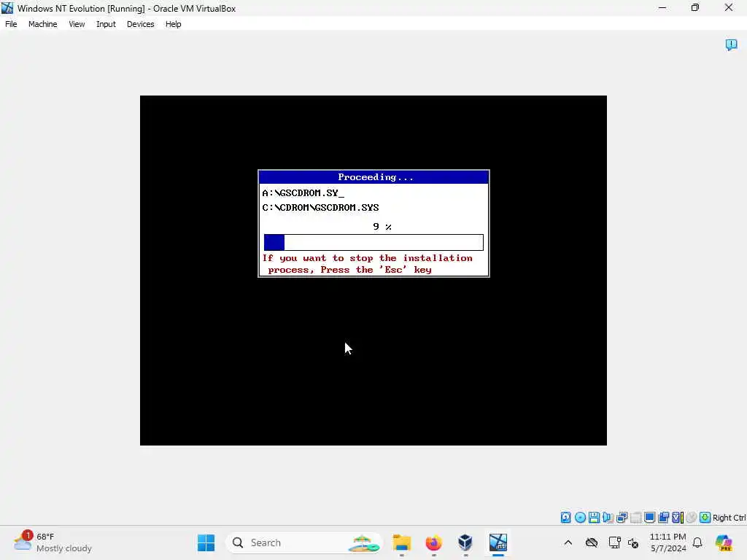Open the Help menu
747x560 pixels.
tap(174, 24)
